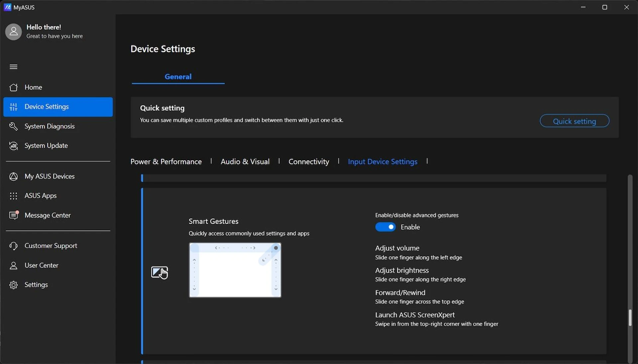638x364 pixels.
Task: Minimize the MyASUS window
Action: click(583, 7)
